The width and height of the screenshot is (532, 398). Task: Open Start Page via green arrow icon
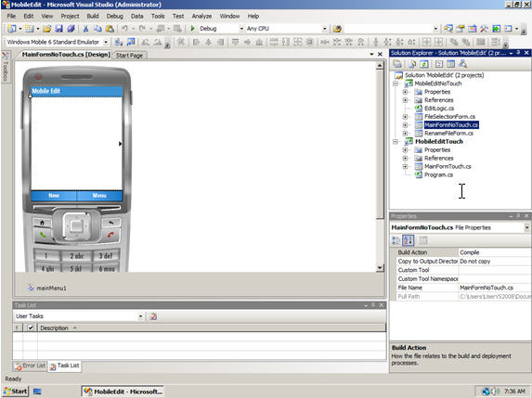point(496,29)
